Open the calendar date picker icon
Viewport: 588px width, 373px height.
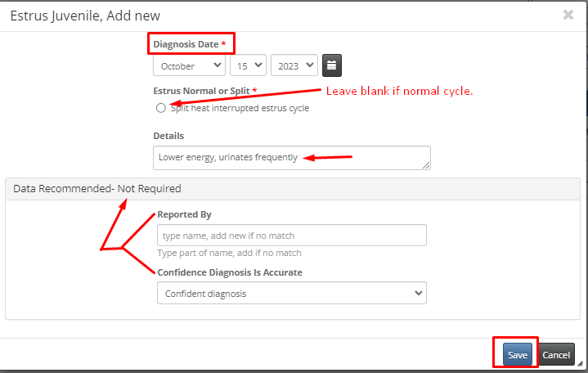coord(332,65)
